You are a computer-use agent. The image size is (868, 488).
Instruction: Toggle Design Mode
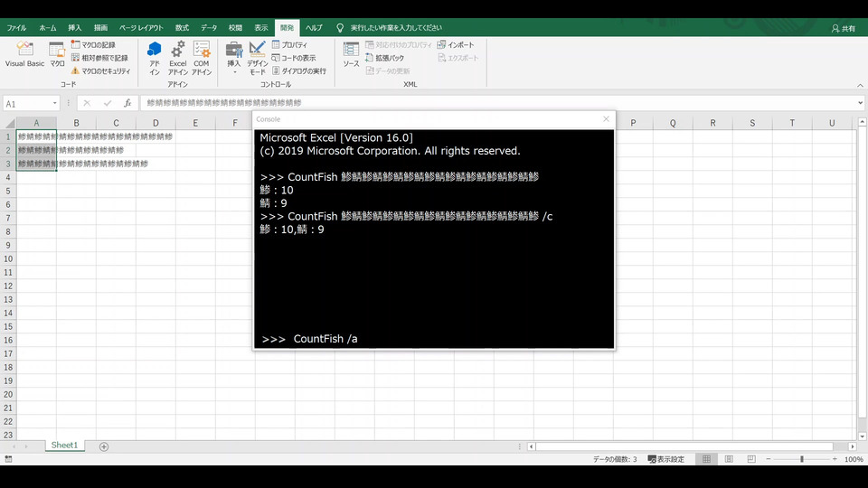(258, 58)
